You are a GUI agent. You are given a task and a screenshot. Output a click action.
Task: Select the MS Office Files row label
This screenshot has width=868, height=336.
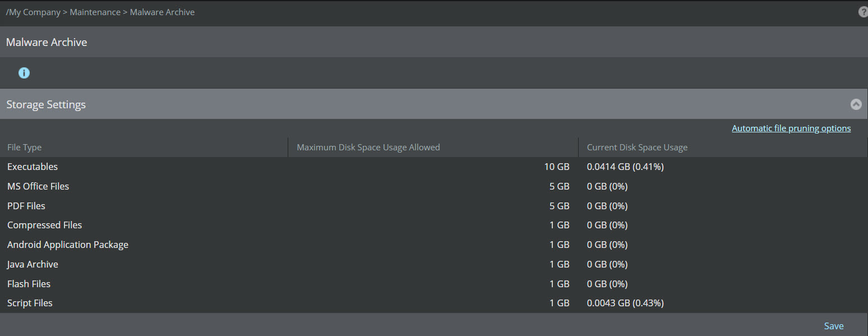coord(38,186)
